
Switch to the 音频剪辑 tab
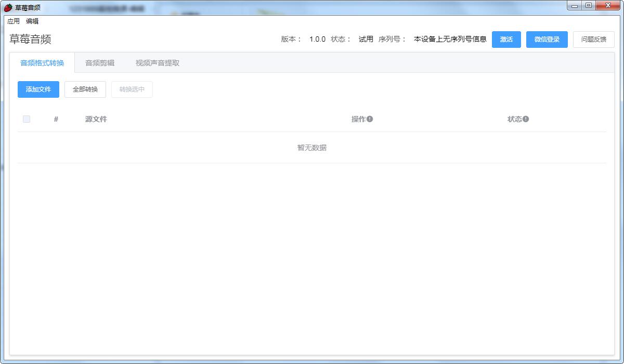tap(100, 63)
